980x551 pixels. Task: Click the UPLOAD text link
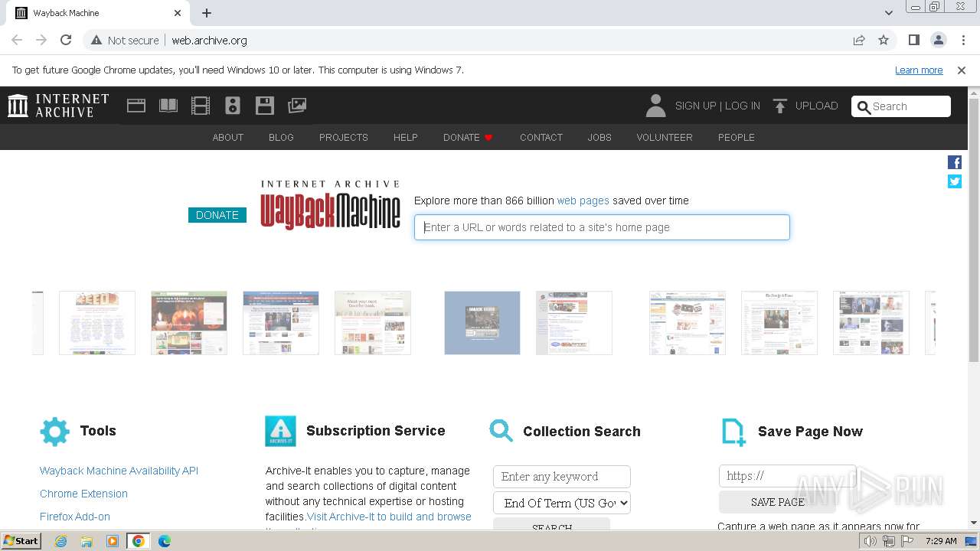coord(817,106)
